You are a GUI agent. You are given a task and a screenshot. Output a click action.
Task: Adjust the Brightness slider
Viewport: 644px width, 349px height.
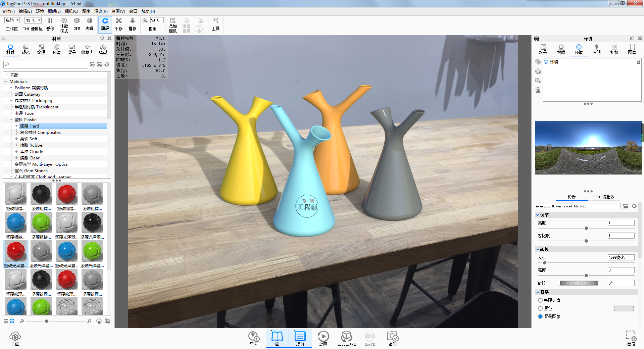point(586,228)
